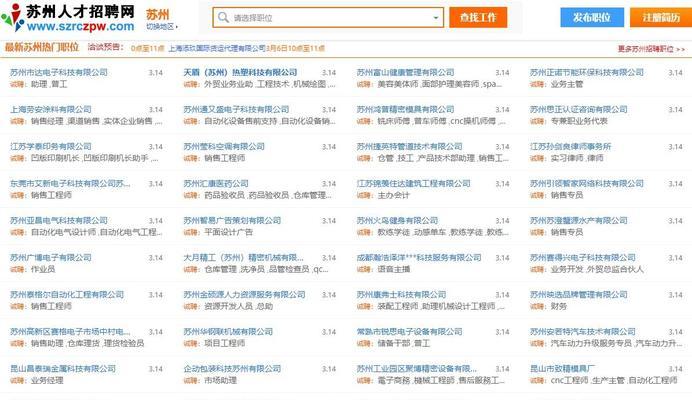Image resolution: width=692 pixels, height=400 pixels.
Task: Open 苏州莹科空调有限公司 listing
Action: 224,147
